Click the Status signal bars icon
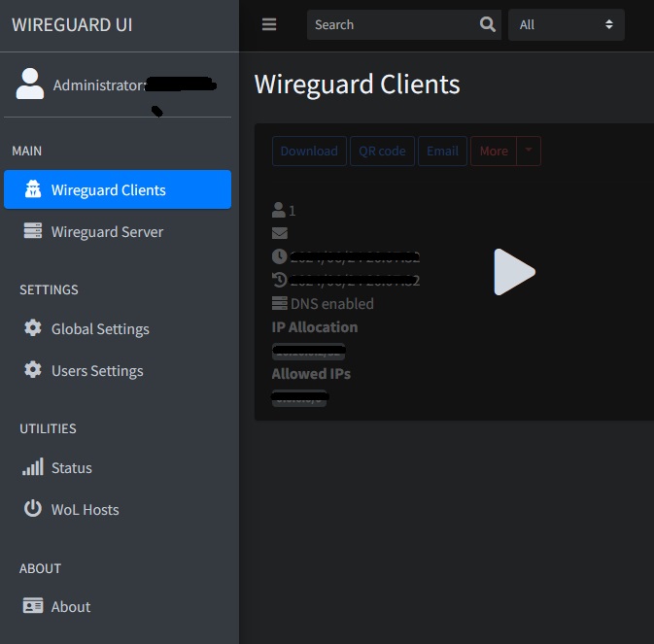Image resolution: width=654 pixels, height=644 pixels. [33, 467]
